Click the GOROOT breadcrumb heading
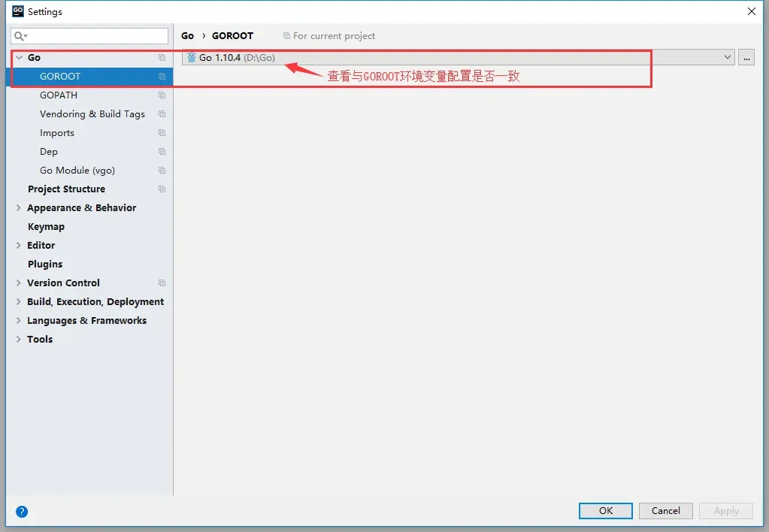Image resolution: width=769 pixels, height=532 pixels. [232, 36]
